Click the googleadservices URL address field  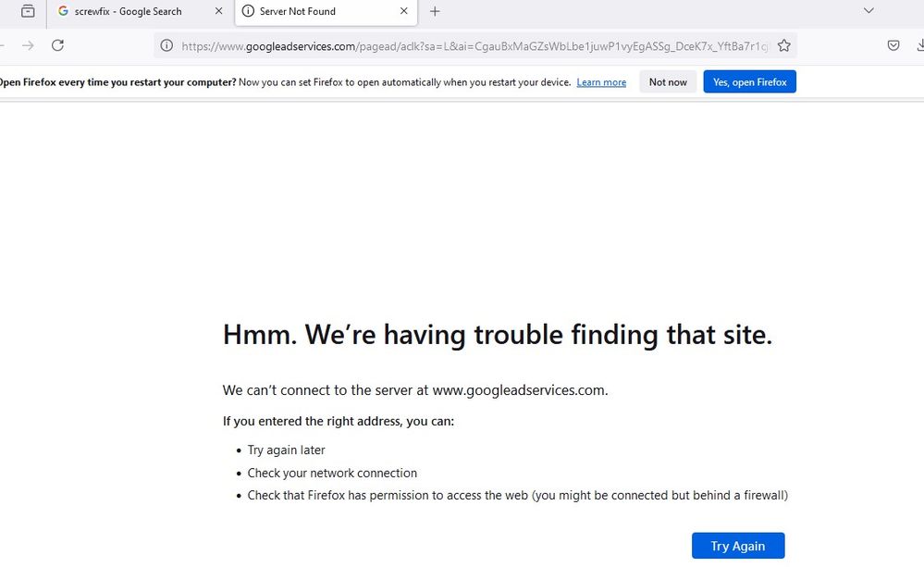point(472,45)
